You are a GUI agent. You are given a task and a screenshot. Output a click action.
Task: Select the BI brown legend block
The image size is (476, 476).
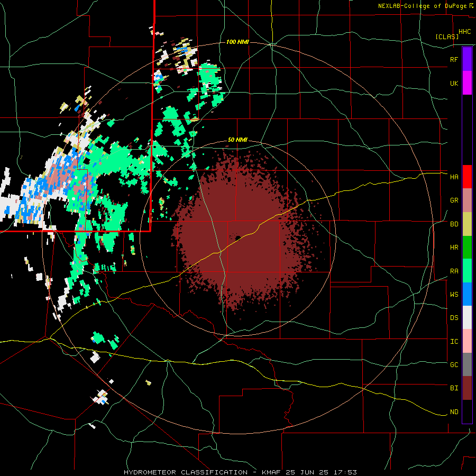click(x=467, y=388)
